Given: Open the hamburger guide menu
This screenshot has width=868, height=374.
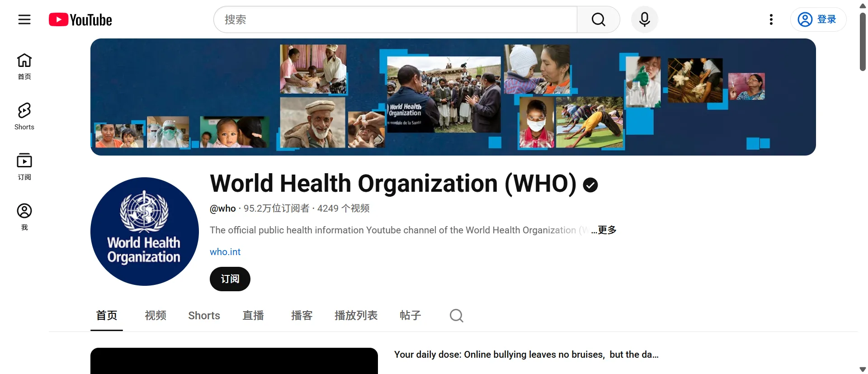Looking at the screenshot, I should [24, 19].
